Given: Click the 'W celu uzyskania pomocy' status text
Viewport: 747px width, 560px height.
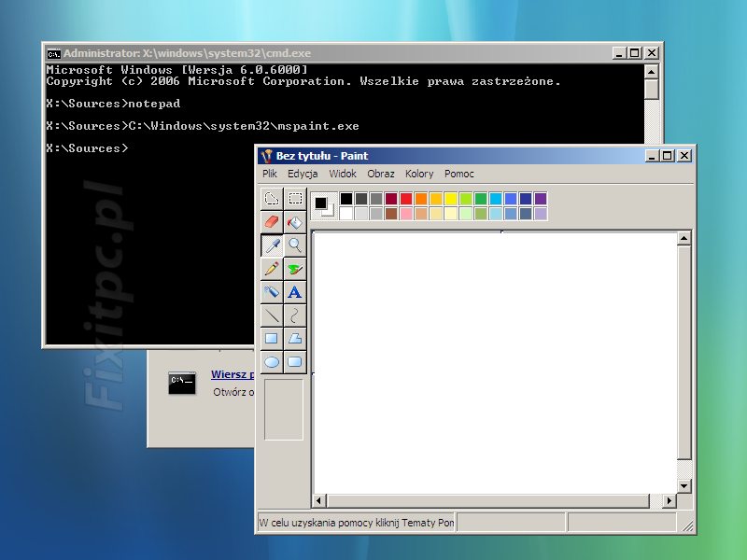Looking at the screenshot, I should click(x=357, y=523).
